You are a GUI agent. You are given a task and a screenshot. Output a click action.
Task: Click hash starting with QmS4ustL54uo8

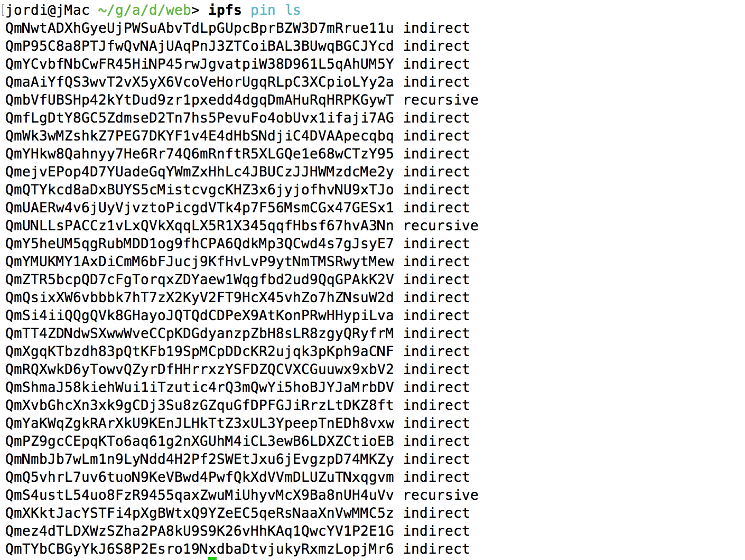(x=200, y=495)
